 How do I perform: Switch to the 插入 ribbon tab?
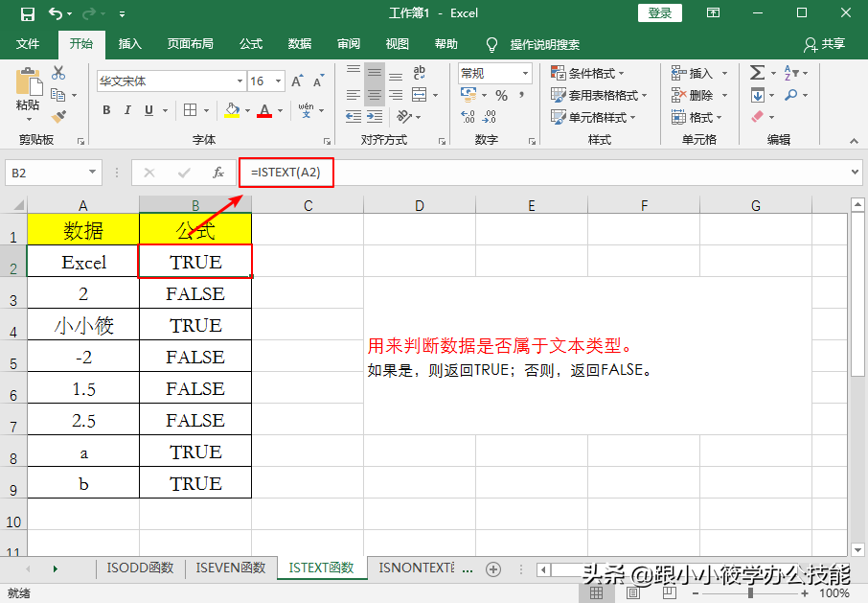(x=130, y=44)
